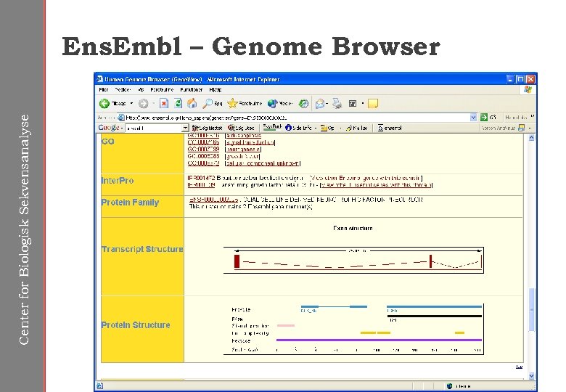
Task: Open second InterPro View other Ensembl genes link
Action: point(376,185)
